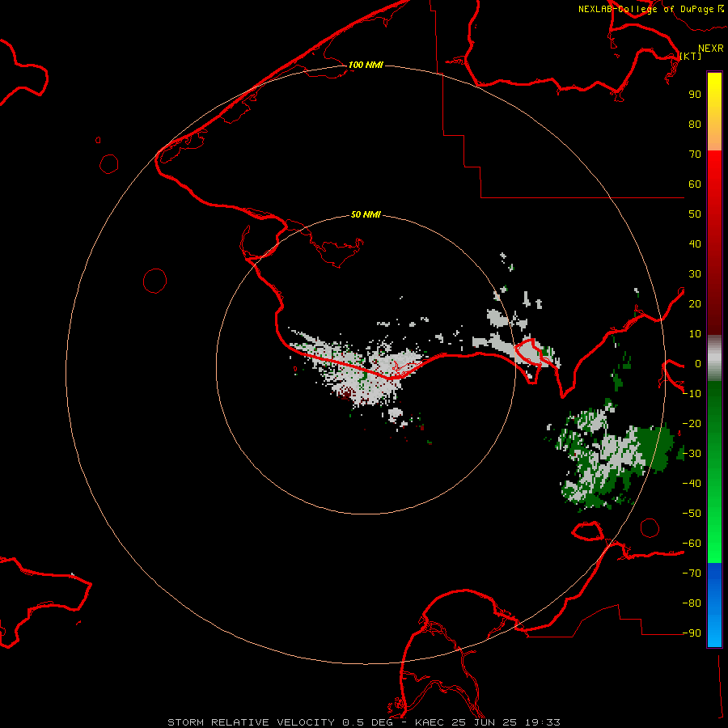Click the 'KAEC 25 JUN 25 19:33' timestamp
Screen dimensions: 728x728
tap(488, 722)
